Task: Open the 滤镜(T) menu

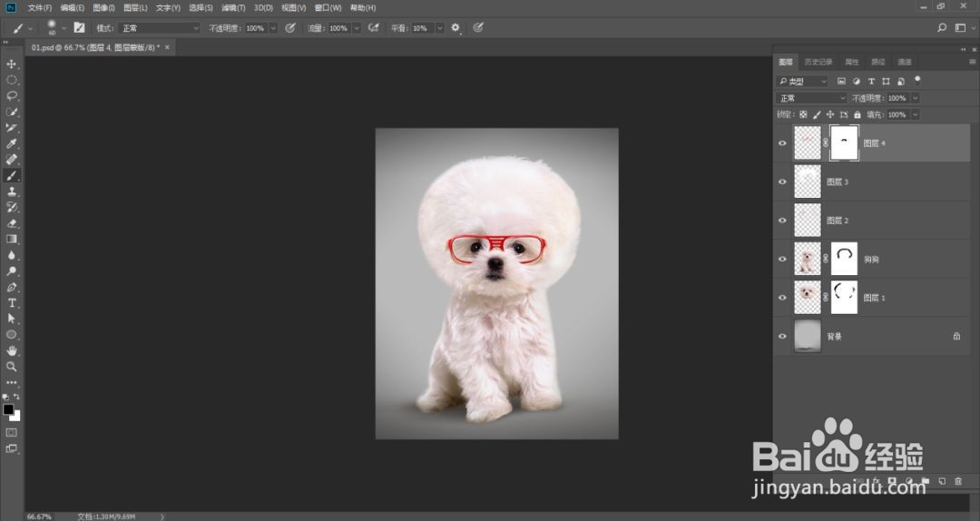Action: [233, 7]
